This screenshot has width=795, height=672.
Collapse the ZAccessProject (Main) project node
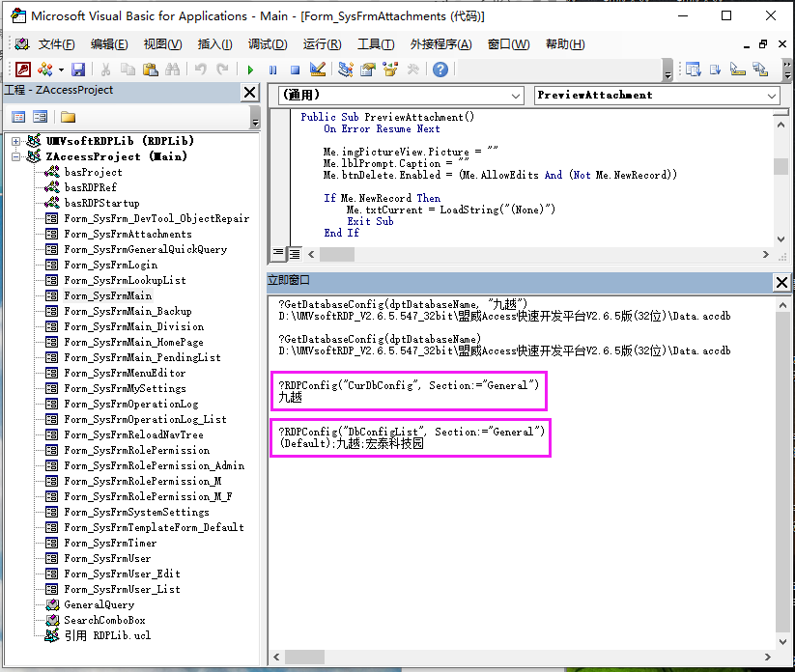[x=16, y=156]
